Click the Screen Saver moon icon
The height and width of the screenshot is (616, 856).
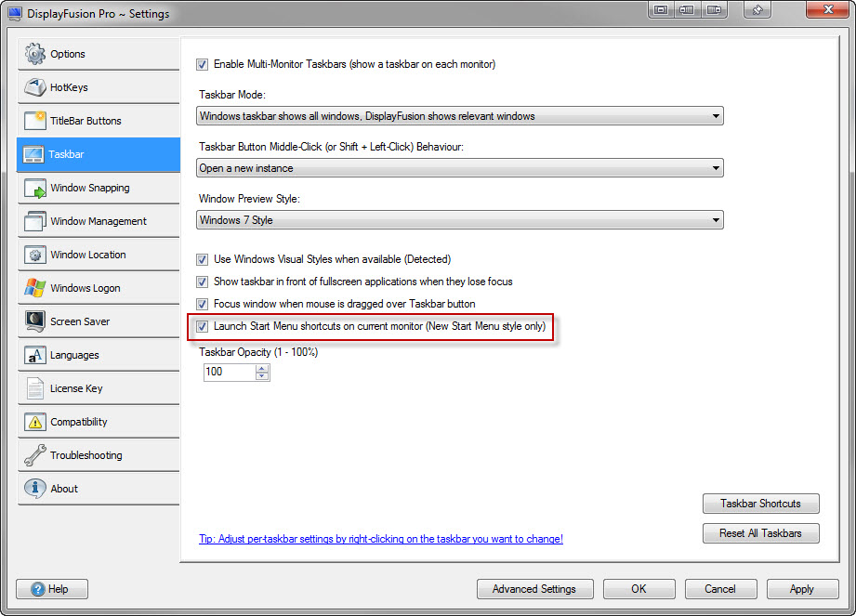pyautogui.click(x=35, y=321)
